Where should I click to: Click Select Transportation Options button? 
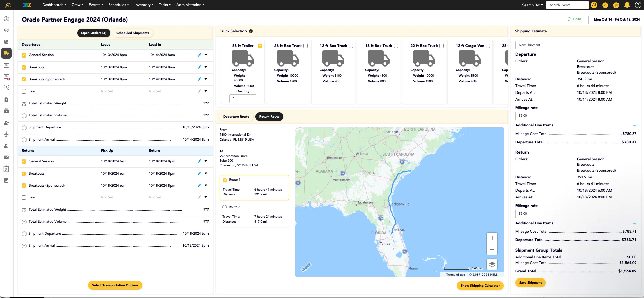pos(115,285)
